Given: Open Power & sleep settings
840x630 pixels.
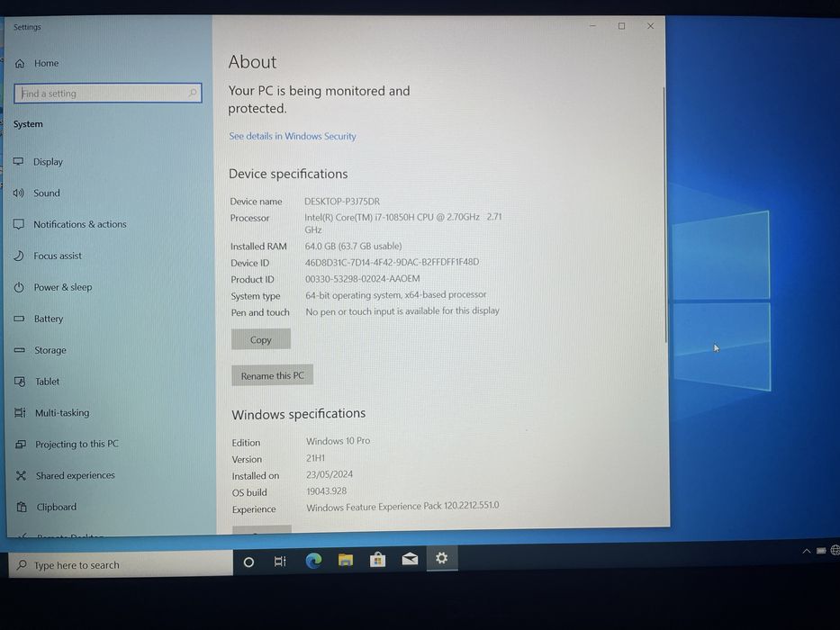Looking at the screenshot, I should (x=63, y=287).
